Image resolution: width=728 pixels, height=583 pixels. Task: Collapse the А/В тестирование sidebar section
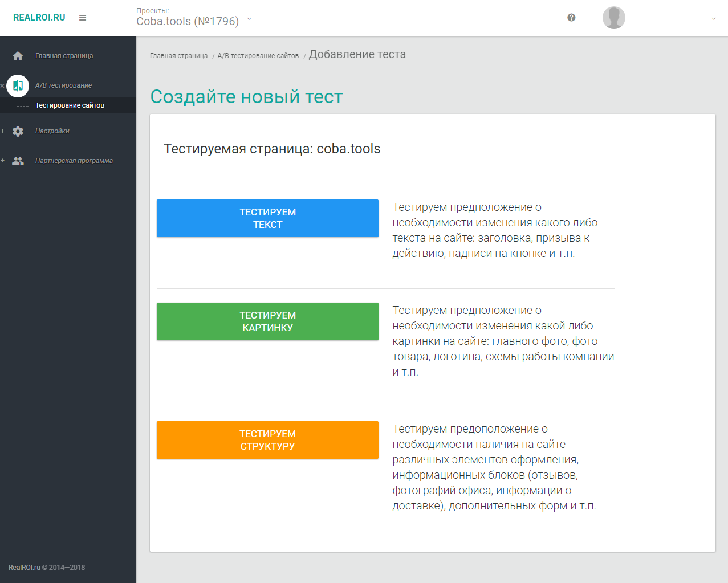pyautogui.click(x=2, y=85)
